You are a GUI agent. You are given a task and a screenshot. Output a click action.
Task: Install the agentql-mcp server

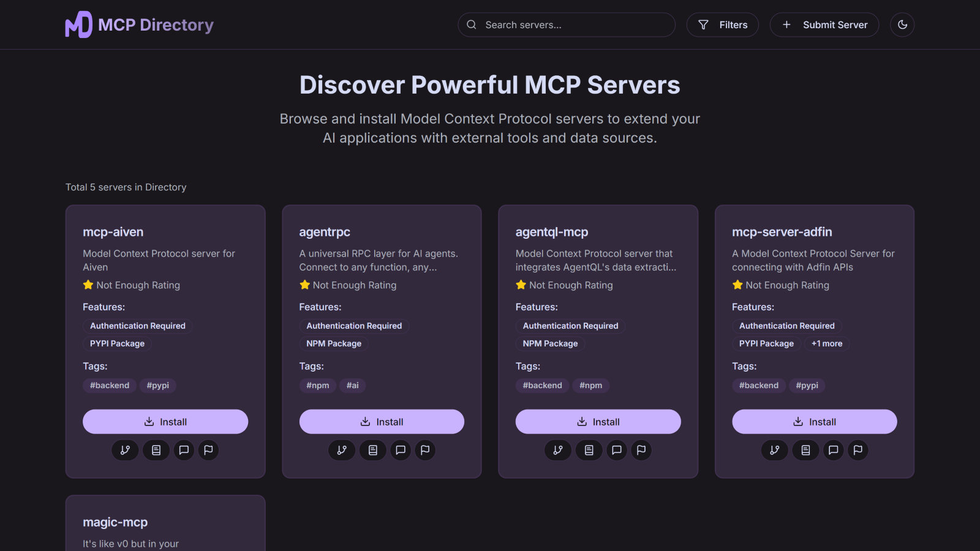tap(598, 421)
